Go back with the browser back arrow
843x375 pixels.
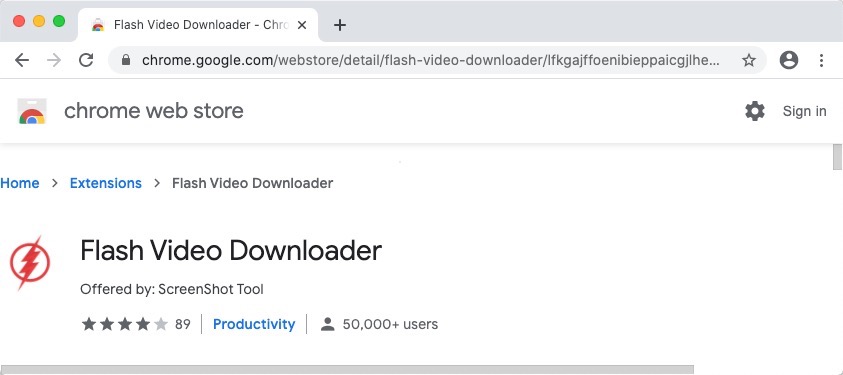pyautogui.click(x=22, y=60)
